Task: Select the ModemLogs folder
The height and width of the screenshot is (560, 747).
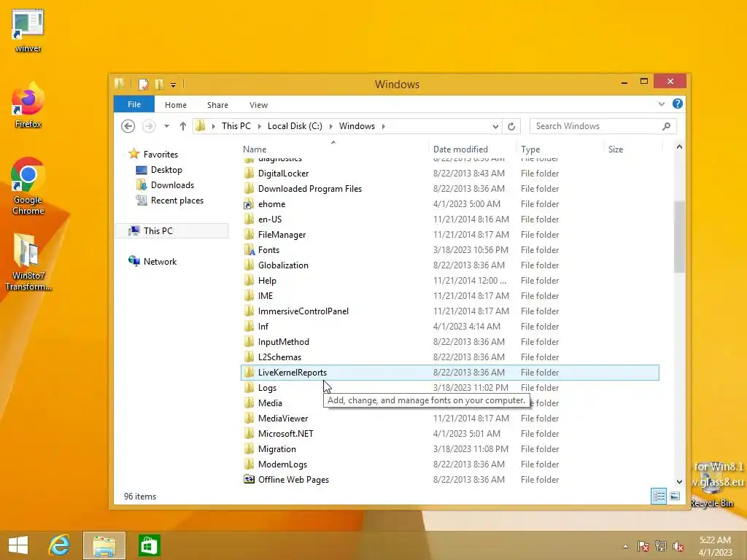Action: point(450,464)
